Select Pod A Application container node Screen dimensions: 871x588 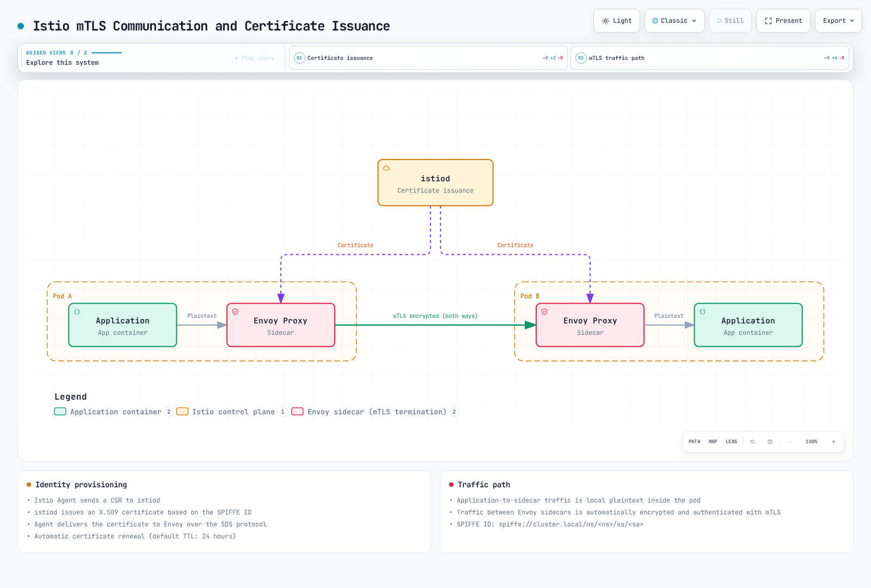point(122,325)
